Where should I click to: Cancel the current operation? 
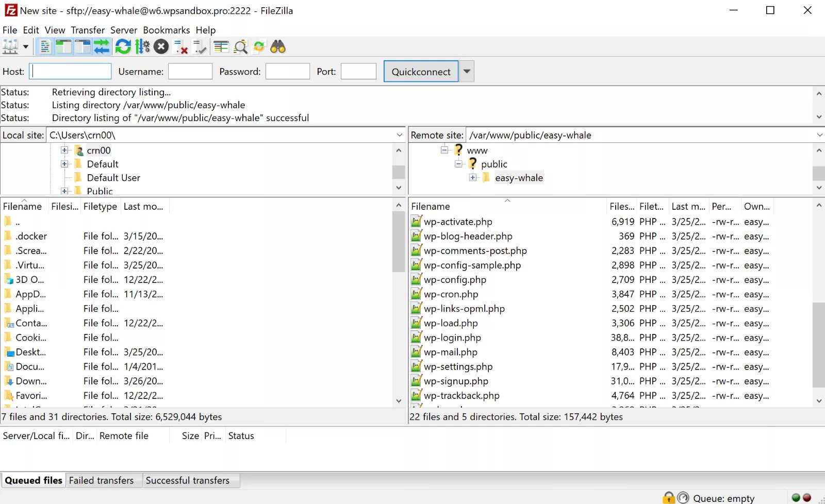tap(161, 47)
